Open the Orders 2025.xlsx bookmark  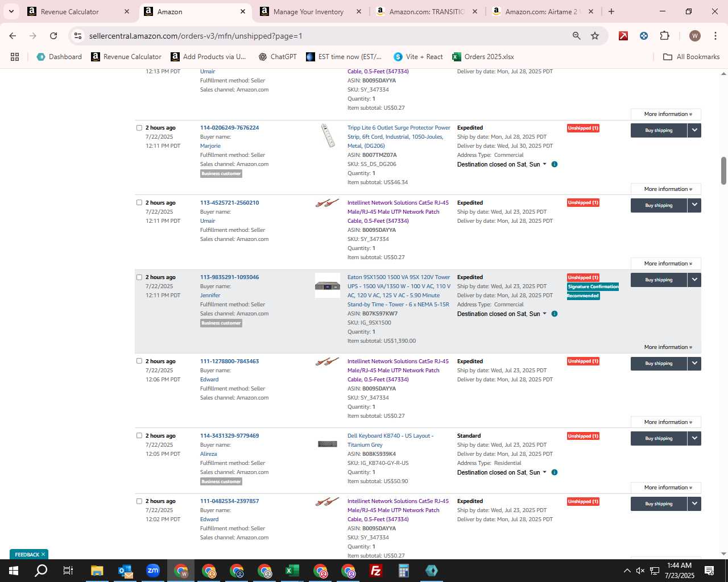coord(483,57)
